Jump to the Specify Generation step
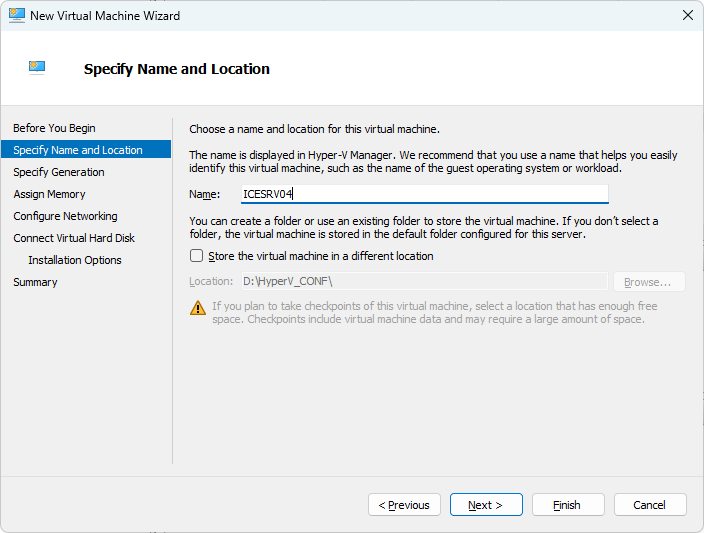This screenshot has height=533, width=704. click(x=59, y=172)
